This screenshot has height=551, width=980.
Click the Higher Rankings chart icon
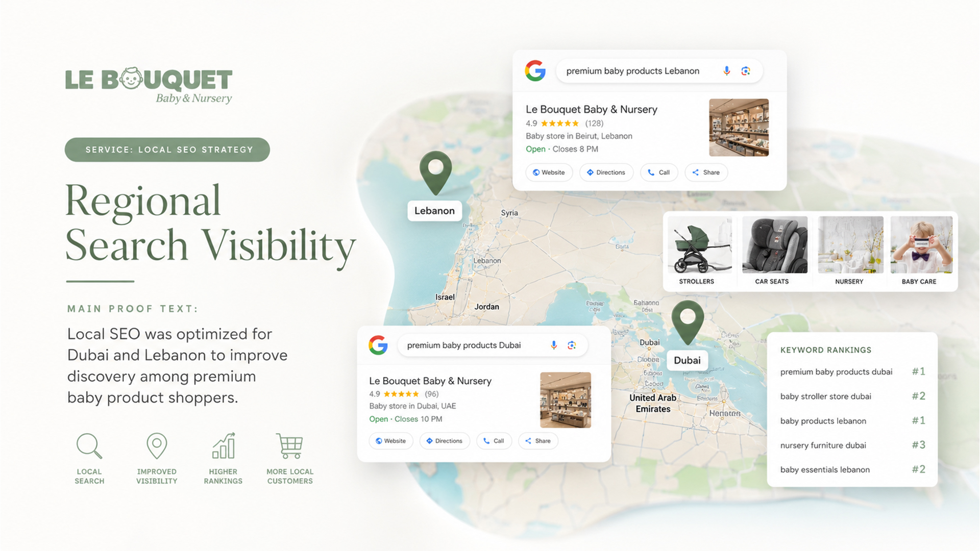(x=224, y=446)
